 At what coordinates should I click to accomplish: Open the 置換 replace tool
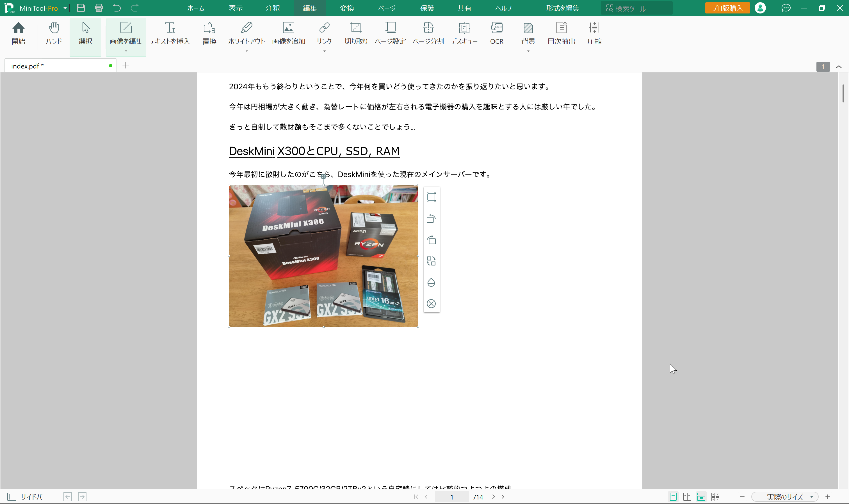coord(209,33)
